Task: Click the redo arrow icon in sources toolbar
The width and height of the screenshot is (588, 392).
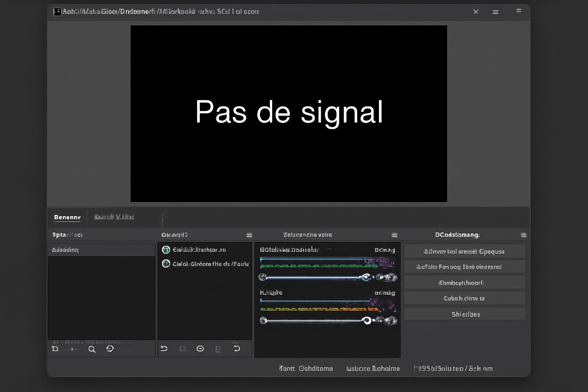Action: point(237,348)
